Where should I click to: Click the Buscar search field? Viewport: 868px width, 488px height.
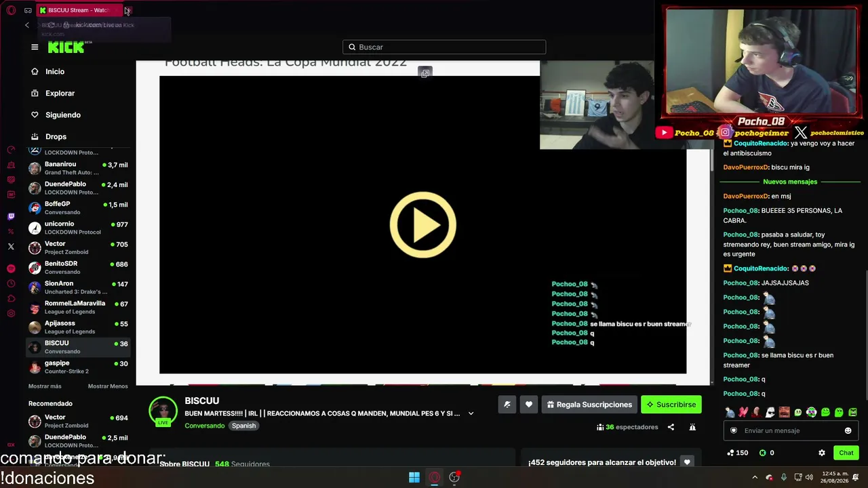[x=444, y=47]
